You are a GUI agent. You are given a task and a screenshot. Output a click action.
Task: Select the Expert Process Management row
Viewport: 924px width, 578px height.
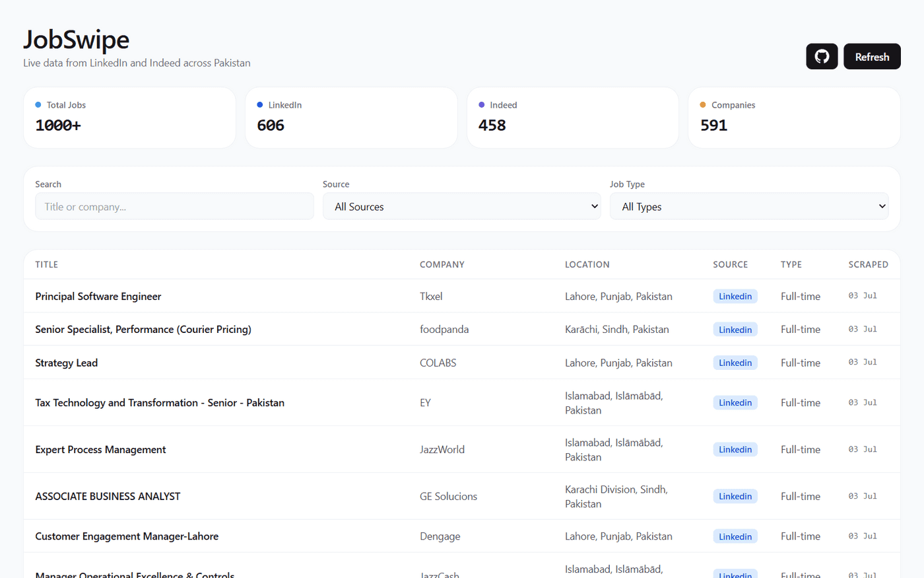462,449
